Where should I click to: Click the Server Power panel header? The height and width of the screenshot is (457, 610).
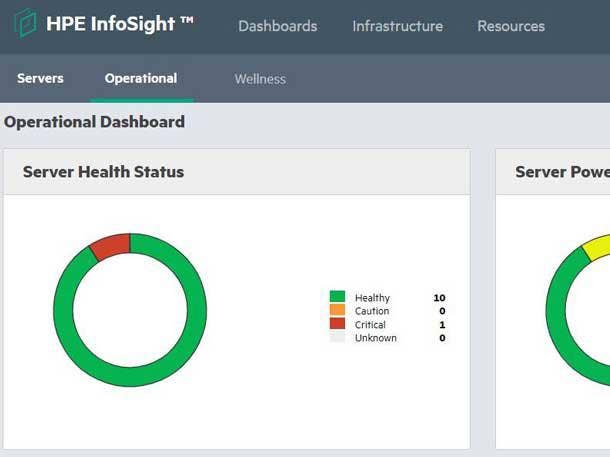561,172
